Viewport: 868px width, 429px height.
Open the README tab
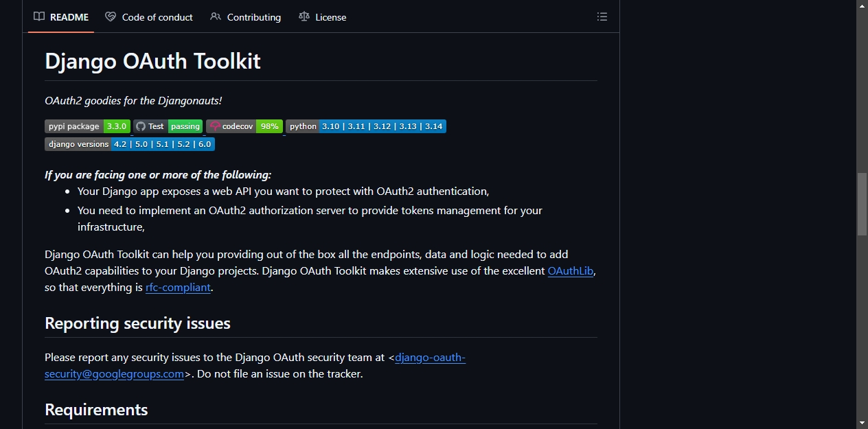click(x=61, y=17)
